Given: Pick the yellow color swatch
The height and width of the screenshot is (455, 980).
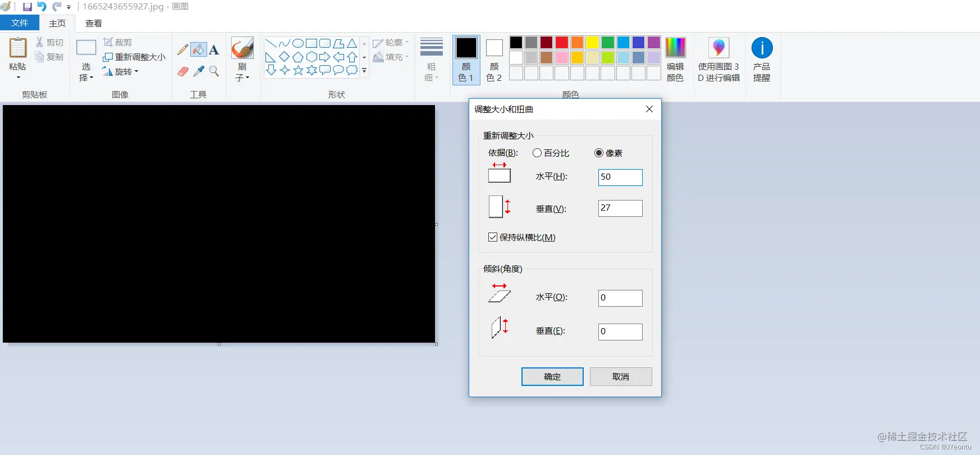Looking at the screenshot, I should click(x=593, y=42).
